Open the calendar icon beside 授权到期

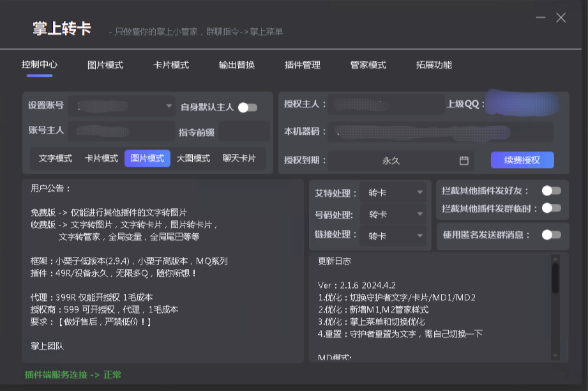(465, 160)
